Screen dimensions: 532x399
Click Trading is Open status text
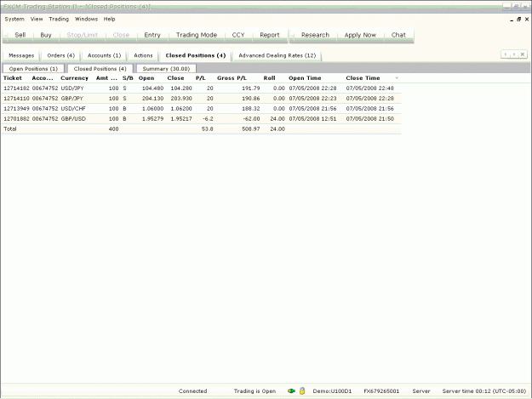(255, 390)
